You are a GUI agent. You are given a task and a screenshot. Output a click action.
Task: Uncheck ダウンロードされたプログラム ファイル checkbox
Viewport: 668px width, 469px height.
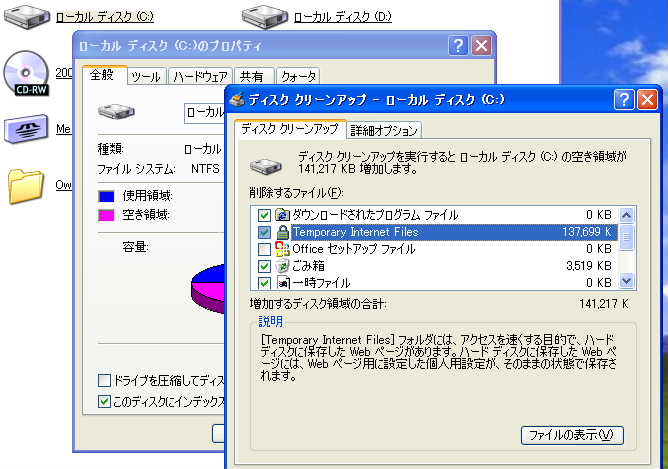[x=264, y=215]
